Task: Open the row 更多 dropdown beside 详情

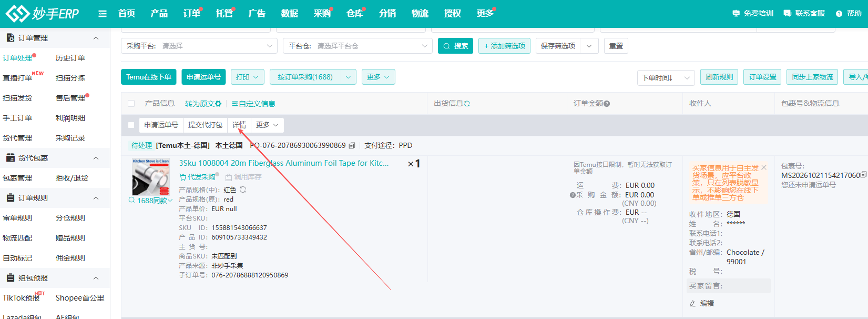Action: 267,125
